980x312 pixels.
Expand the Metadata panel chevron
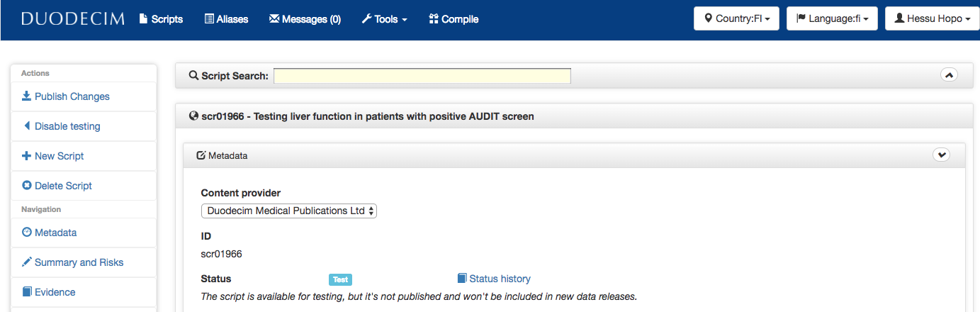[941, 155]
